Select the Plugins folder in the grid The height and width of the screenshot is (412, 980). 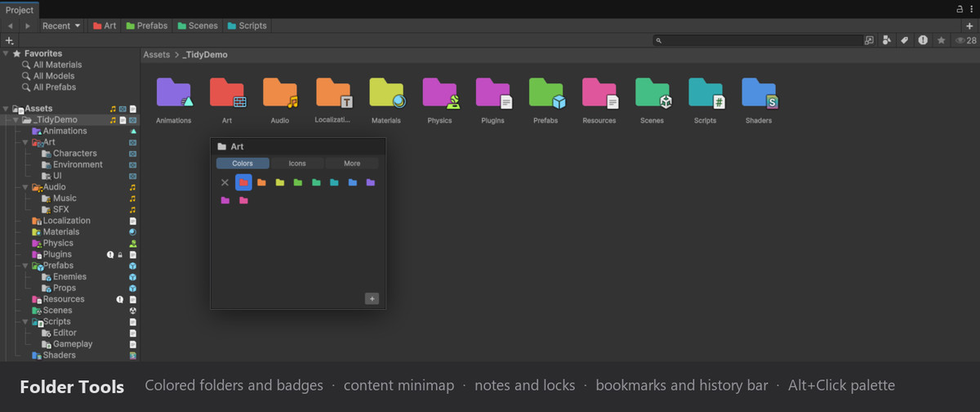pos(493,93)
